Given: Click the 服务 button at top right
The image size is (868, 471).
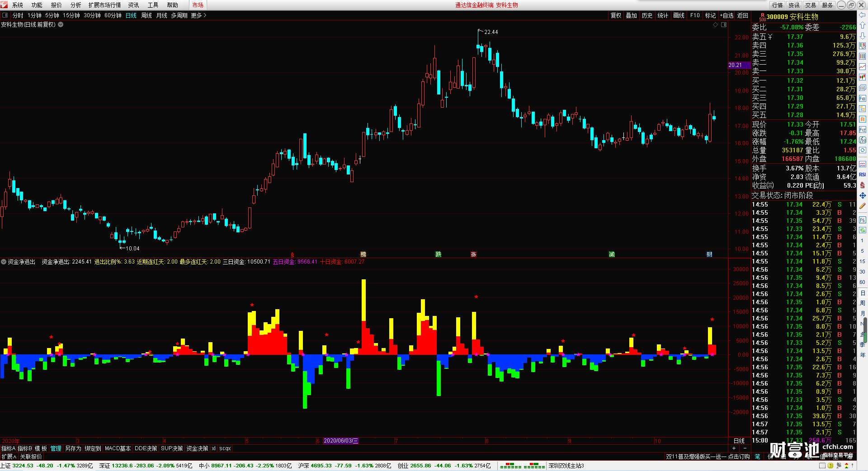Looking at the screenshot, I should point(827,5).
